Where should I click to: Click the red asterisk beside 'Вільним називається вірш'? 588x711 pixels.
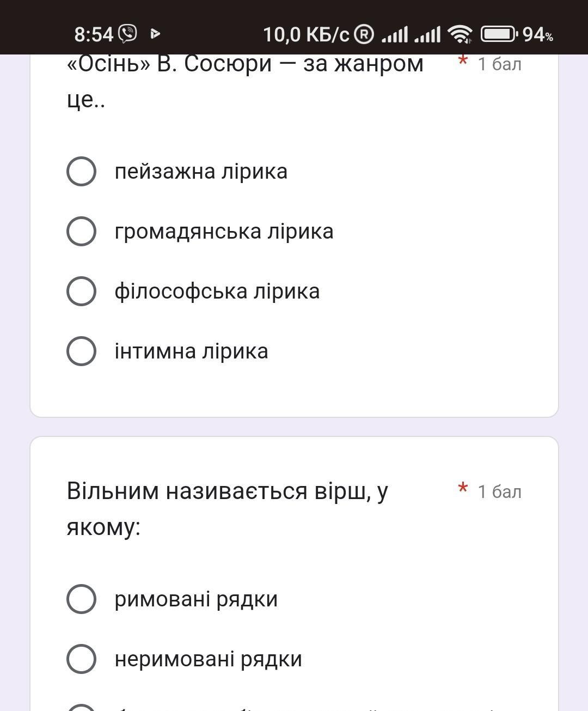(463, 489)
